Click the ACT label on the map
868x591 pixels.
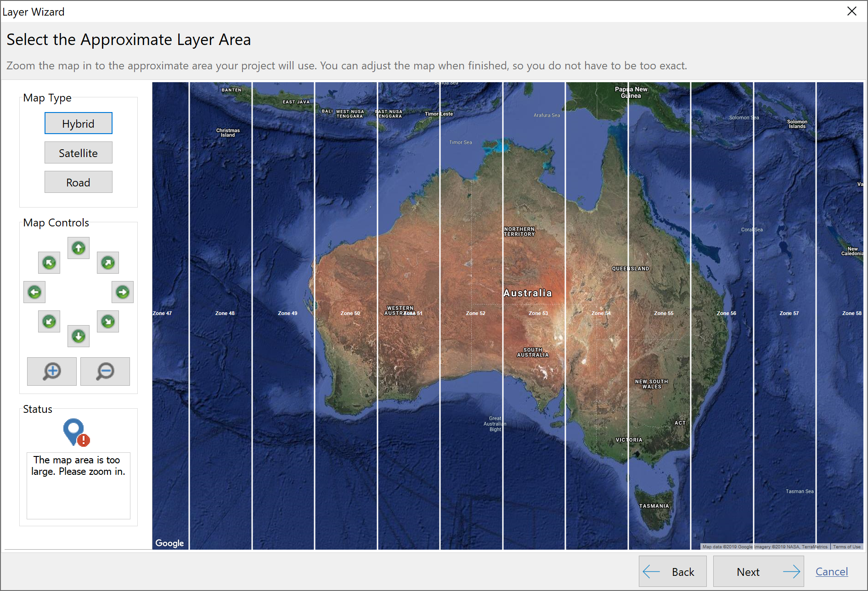point(680,423)
